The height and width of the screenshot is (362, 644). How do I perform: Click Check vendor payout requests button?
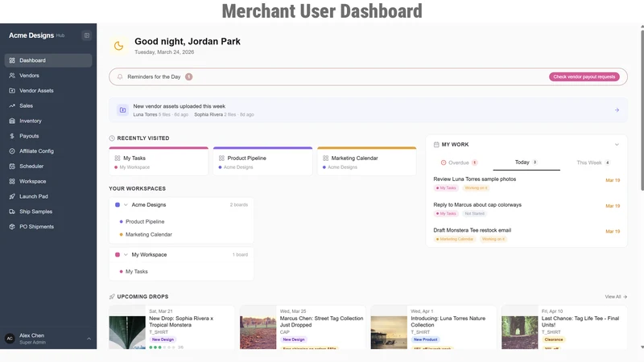[x=584, y=76]
